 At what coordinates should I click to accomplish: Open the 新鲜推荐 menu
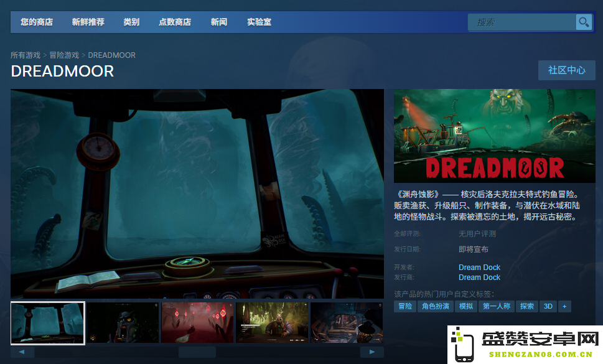88,22
